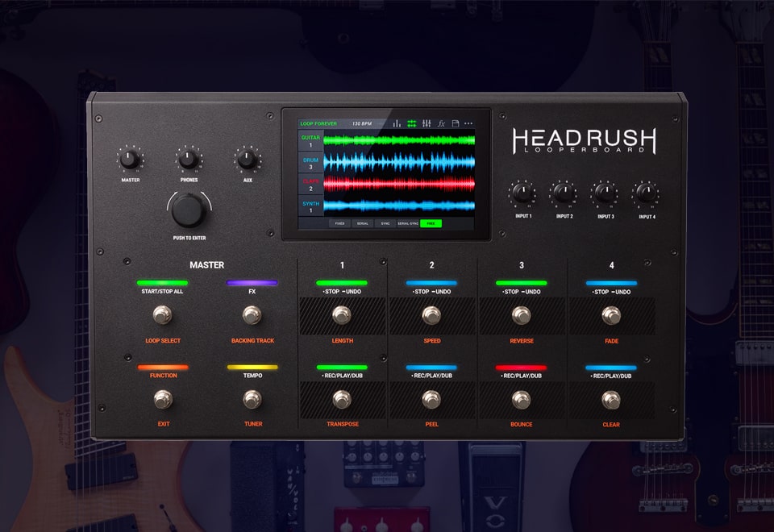Click the orange BACKING TRACK label

pos(252,340)
